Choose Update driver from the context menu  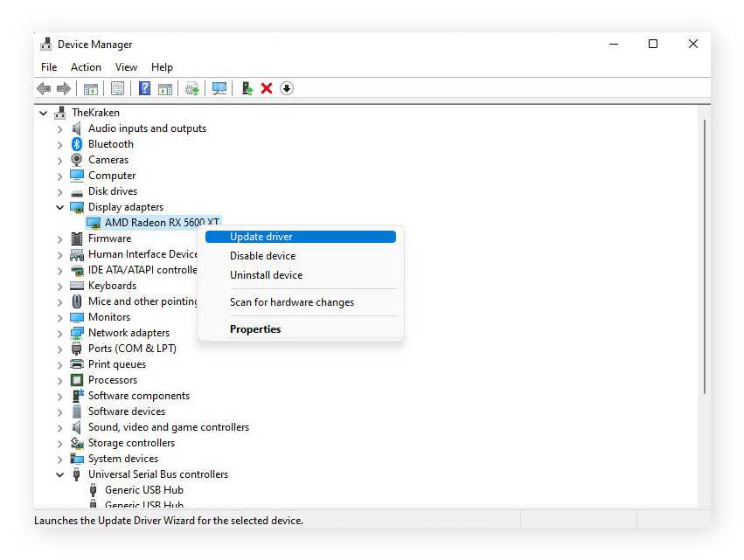261,237
